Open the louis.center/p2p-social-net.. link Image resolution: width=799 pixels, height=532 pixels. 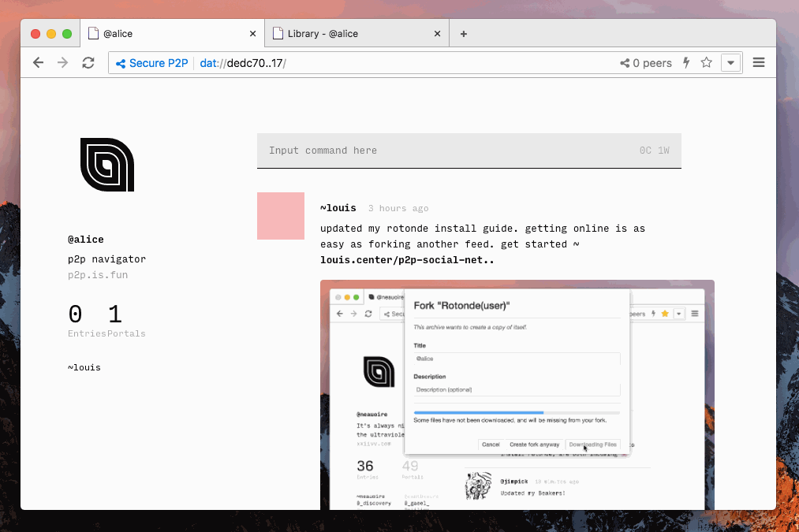coord(407,259)
